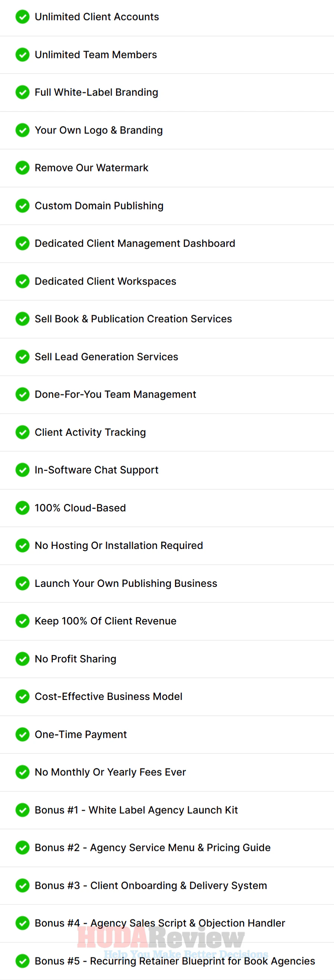Click the checkmark for Bonus #1 White Label Agency Launch Kit
Screen dimensions: 334x980
22,810
